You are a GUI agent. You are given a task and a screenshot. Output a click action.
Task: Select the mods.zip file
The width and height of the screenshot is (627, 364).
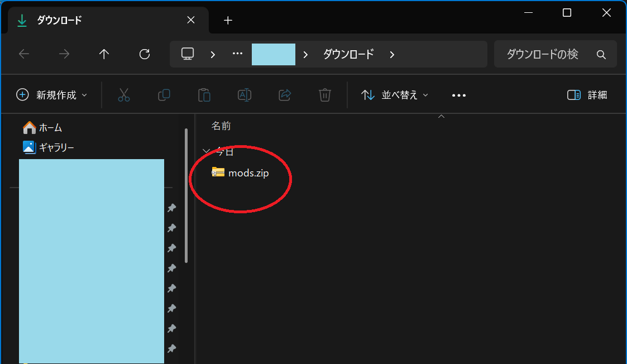248,173
